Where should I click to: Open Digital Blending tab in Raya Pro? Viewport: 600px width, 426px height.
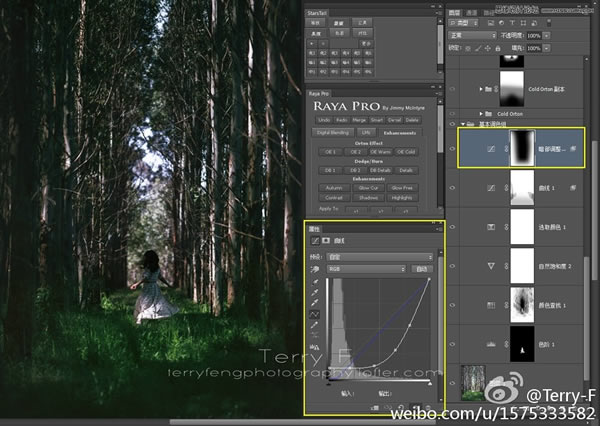[x=333, y=132]
